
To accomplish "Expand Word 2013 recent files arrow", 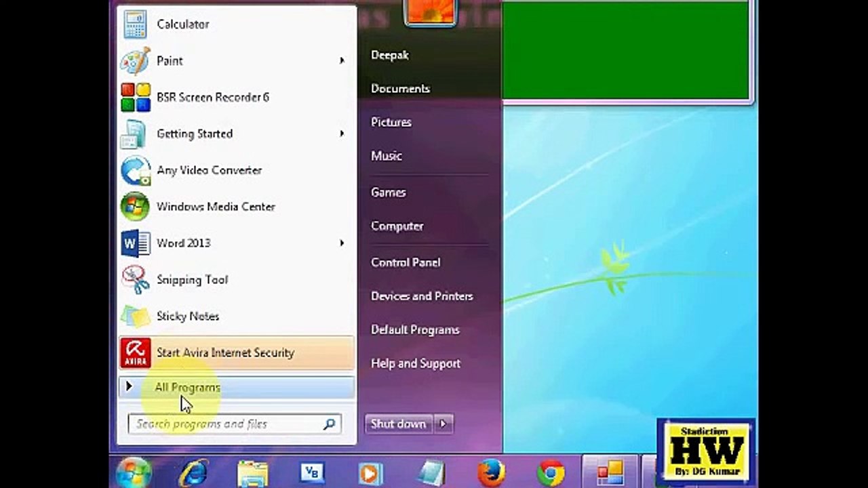I will (342, 243).
